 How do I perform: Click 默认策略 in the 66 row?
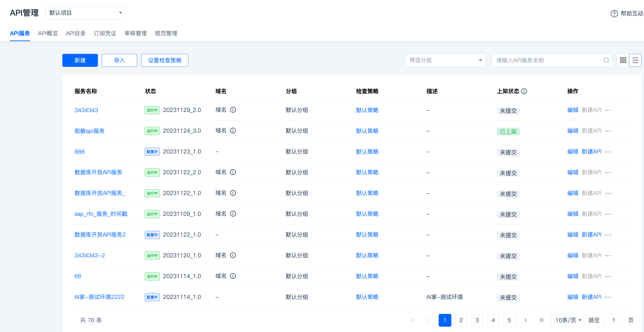(367, 276)
